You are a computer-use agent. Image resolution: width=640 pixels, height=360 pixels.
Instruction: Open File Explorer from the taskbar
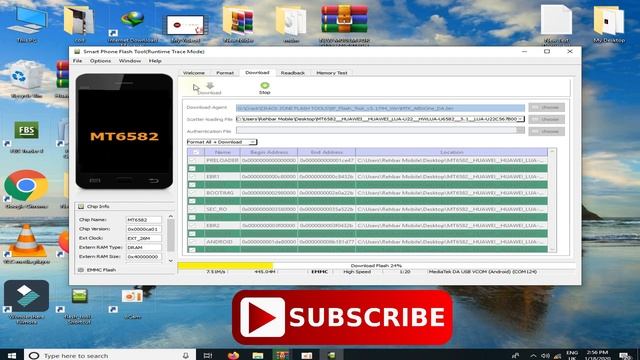tap(258, 355)
